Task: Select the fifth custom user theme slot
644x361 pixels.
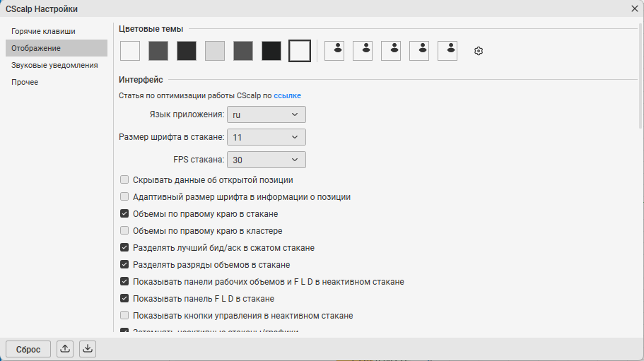Action: pyautogui.click(x=447, y=51)
